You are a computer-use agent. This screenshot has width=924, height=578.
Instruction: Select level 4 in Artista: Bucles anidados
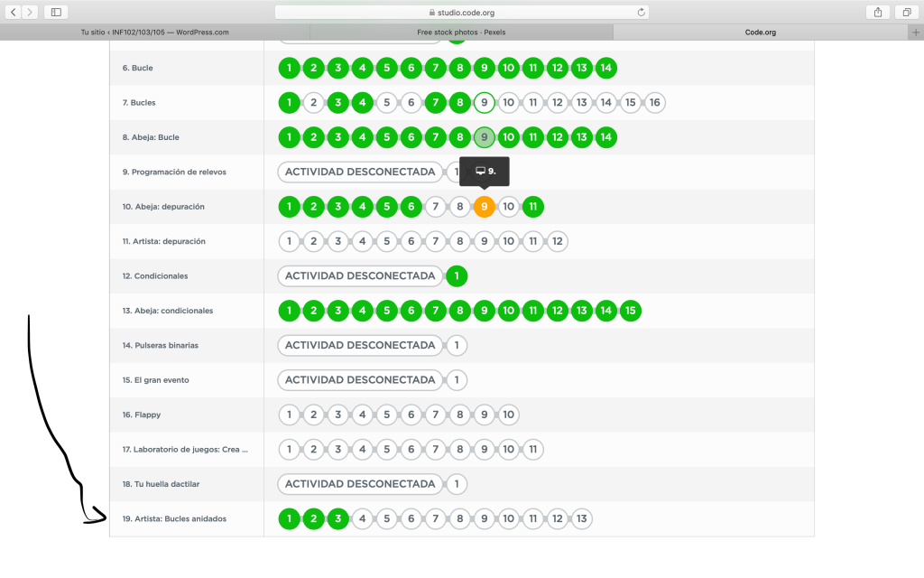[x=362, y=518]
